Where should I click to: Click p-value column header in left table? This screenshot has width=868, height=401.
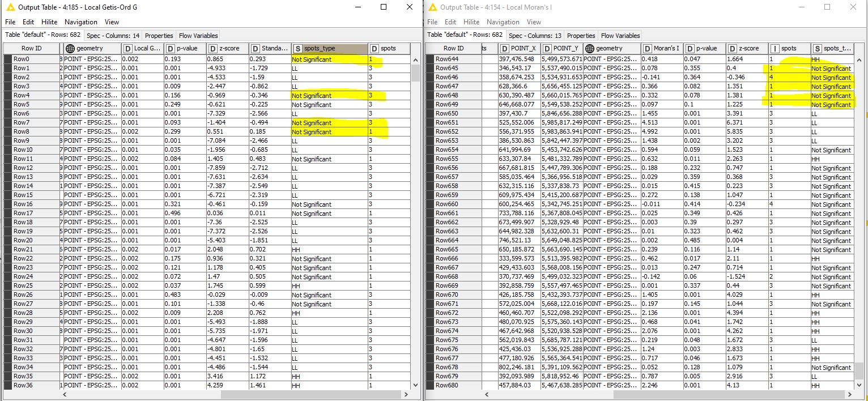point(185,49)
